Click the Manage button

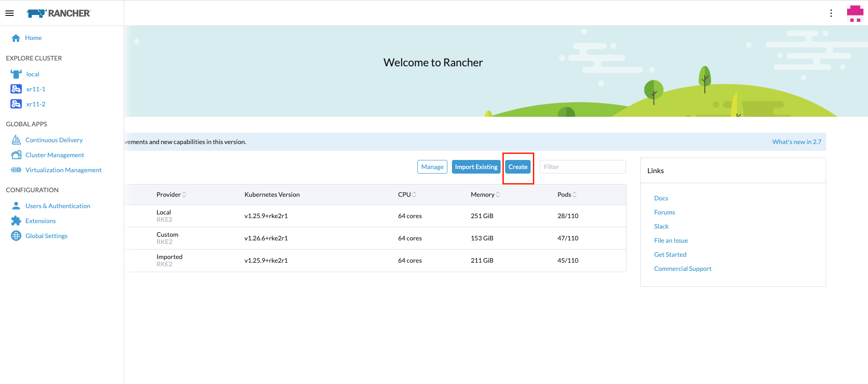[x=432, y=167]
